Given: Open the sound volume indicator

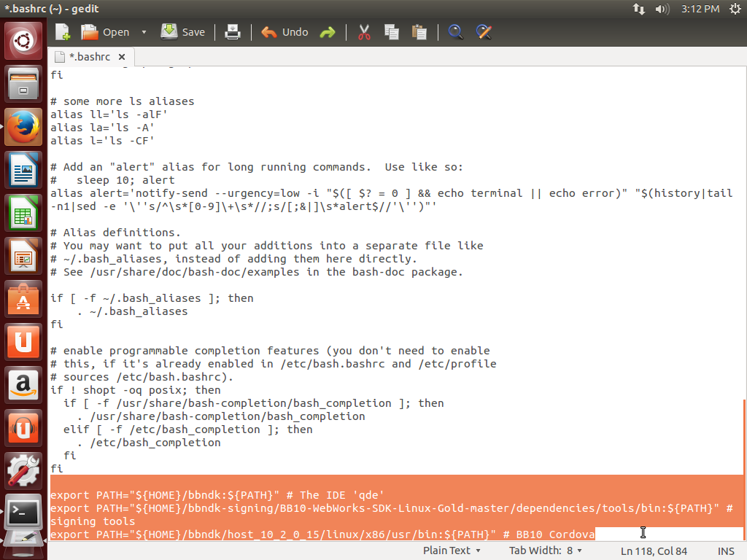Looking at the screenshot, I should [662, 9].
